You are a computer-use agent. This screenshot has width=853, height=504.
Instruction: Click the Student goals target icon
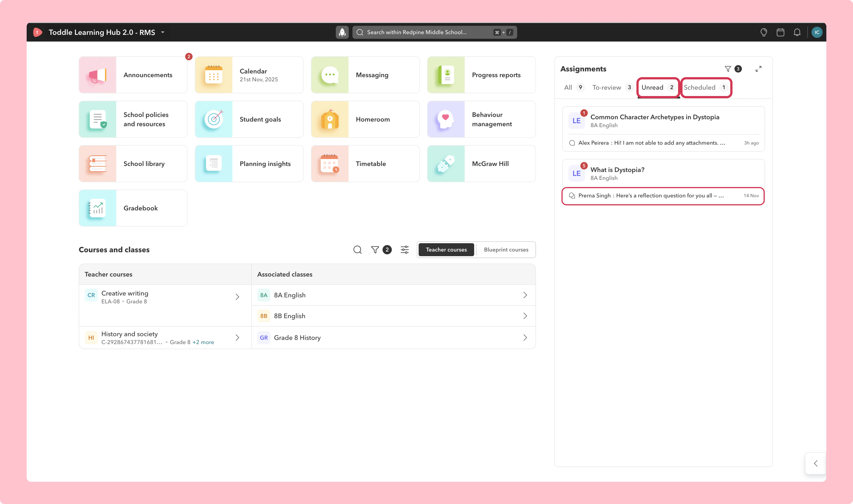[214, 119]
